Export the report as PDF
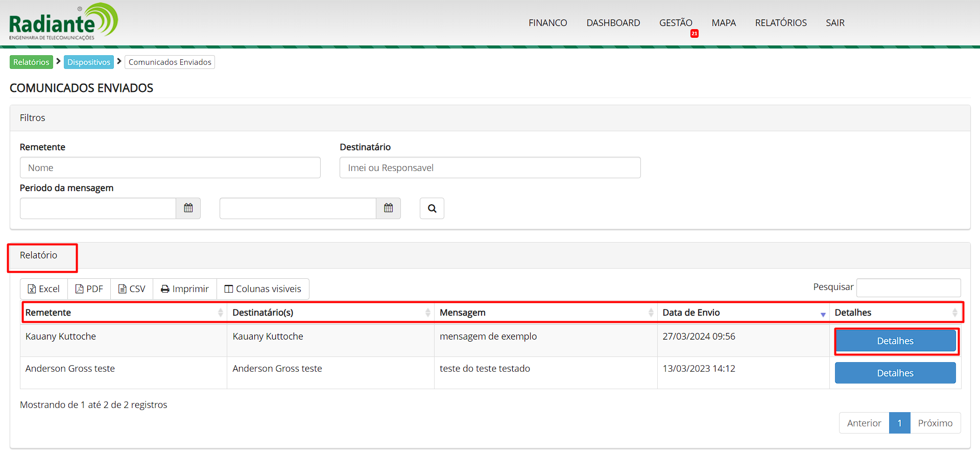 click(89, 289)
